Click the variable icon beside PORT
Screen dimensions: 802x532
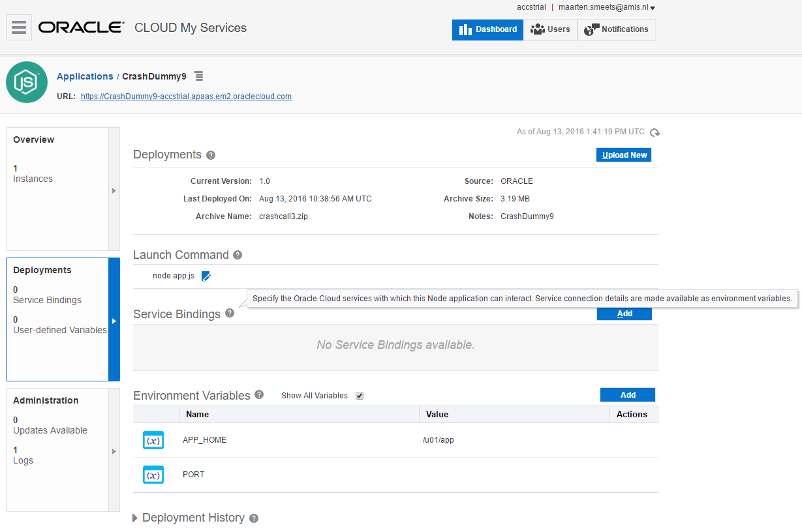(153, 475)
